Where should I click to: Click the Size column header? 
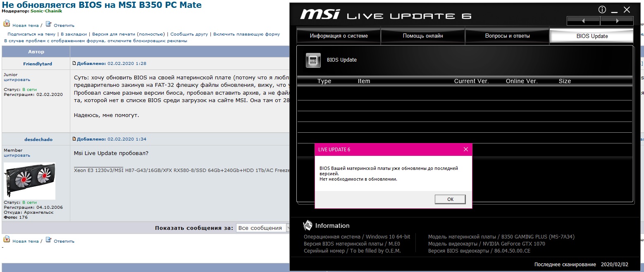click(565, 81)
